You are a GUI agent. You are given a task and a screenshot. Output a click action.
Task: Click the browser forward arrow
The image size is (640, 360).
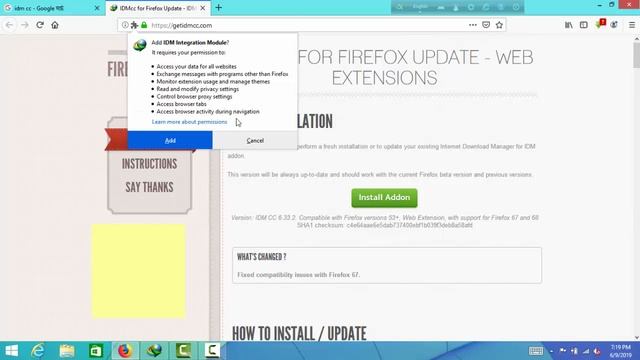click(24, 25)
